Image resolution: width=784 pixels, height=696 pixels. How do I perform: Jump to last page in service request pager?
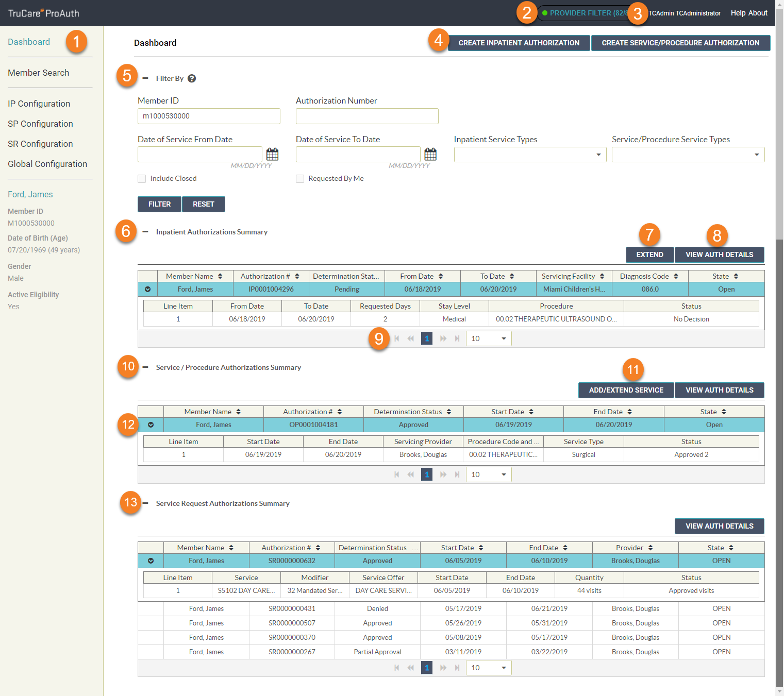(x=457, y=668)
